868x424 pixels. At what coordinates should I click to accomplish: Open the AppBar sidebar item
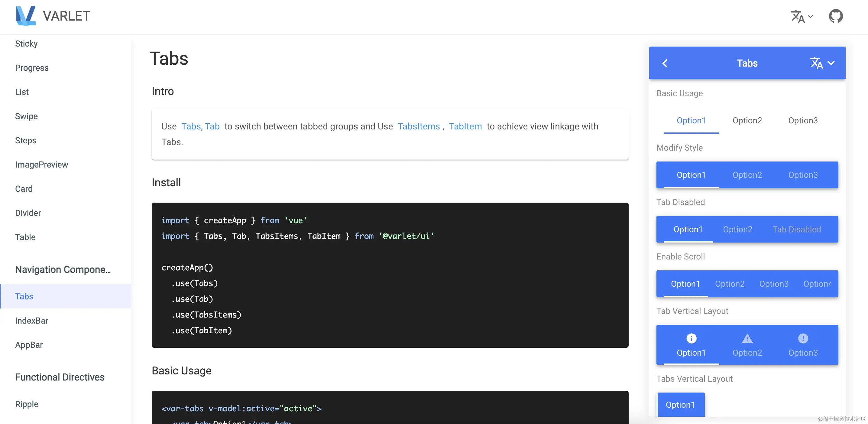29,345
